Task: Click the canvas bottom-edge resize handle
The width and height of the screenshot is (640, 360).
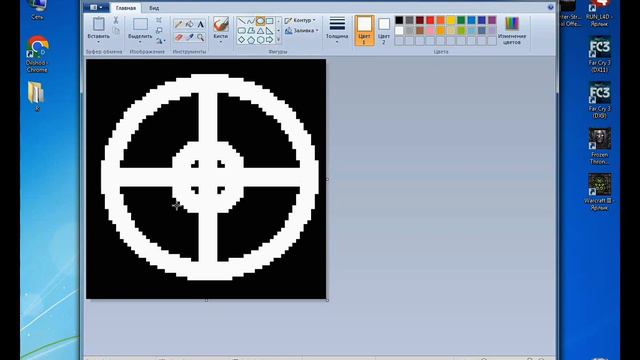Action: click(206, 300)
